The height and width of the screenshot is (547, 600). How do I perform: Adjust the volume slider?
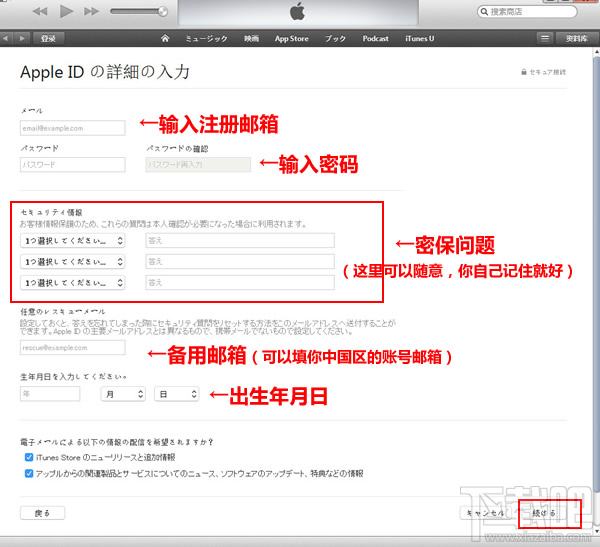click(139, 11)
